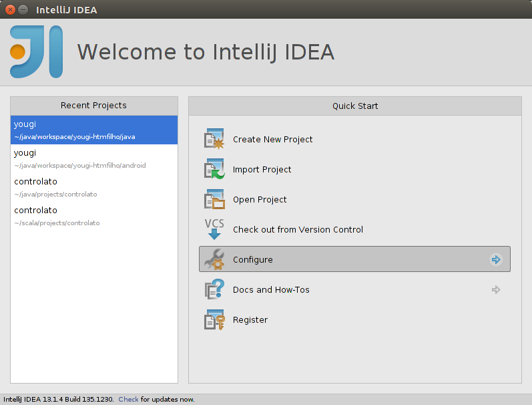Click the Welcome to IntelliJ IDEA heading
Image resolution: width=532 pixels, height=405 pixels.
206,52
